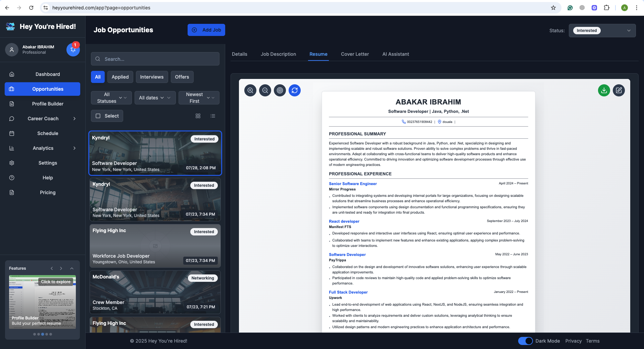Switch job list to list view
The height and width of the screenshot is (349, 644).
click(x=213, y=116)
